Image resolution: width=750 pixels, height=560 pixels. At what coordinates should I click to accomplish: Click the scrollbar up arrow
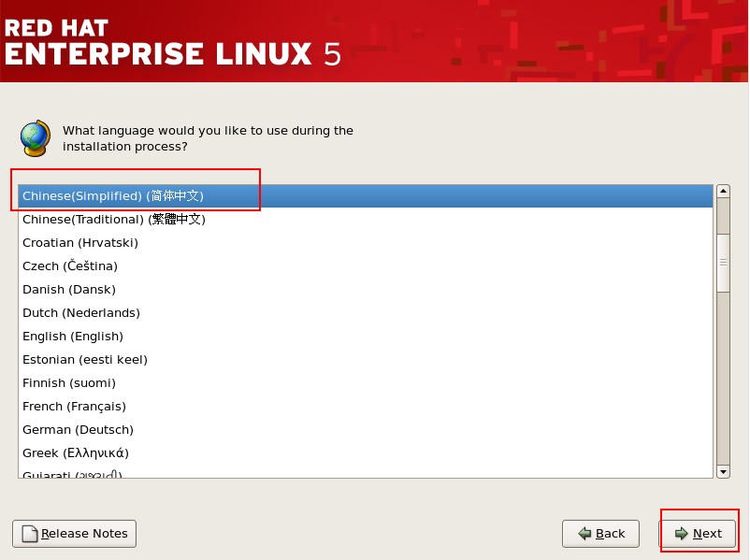coord(723,192)
